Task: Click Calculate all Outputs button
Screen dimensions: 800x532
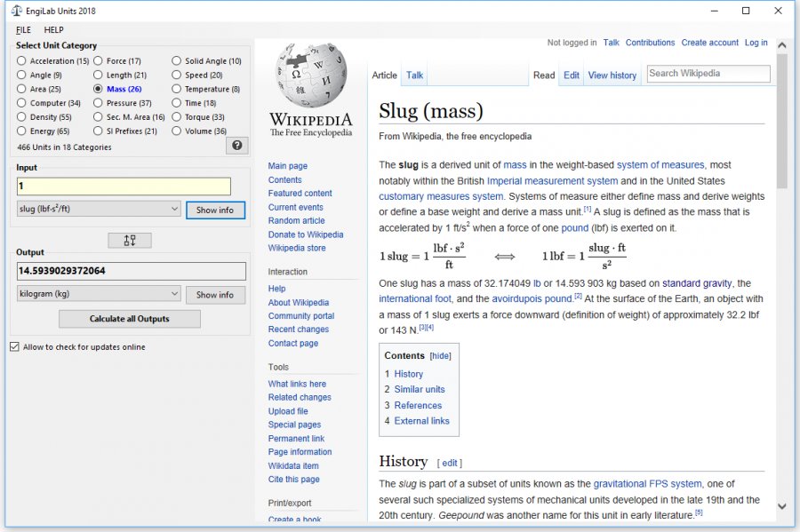Action: point(130,319)
